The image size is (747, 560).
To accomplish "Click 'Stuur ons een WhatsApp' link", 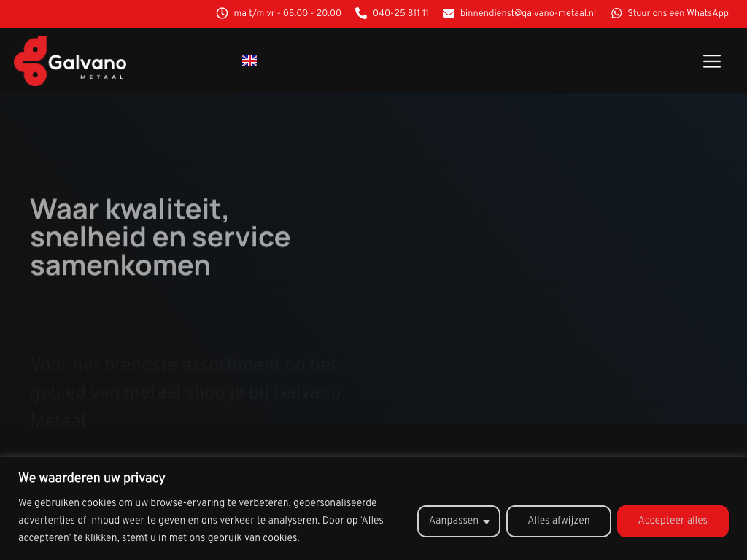I will pos(678,13).
